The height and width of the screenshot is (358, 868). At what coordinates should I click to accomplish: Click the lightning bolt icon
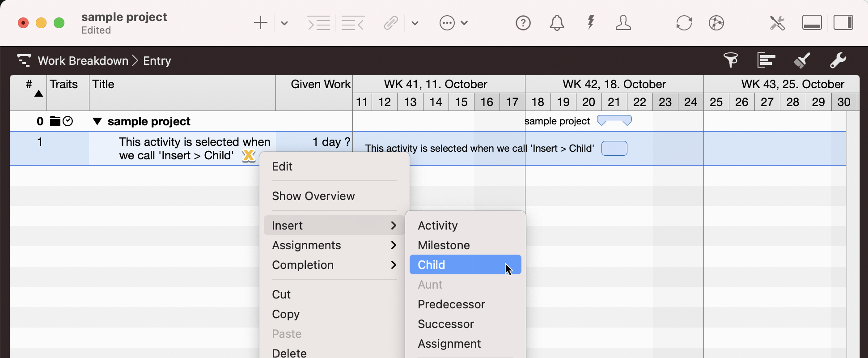tap(591, 22)
